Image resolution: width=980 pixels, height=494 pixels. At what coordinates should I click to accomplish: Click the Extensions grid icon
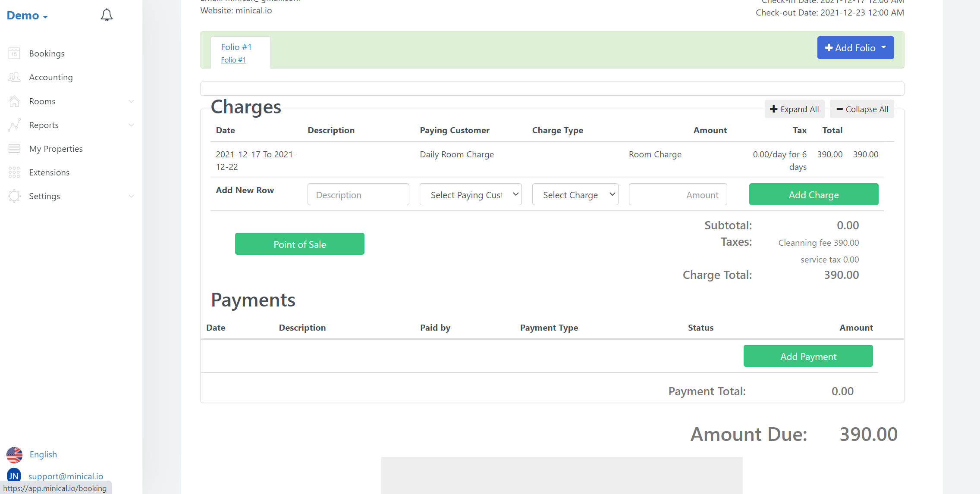coord(14,172)
